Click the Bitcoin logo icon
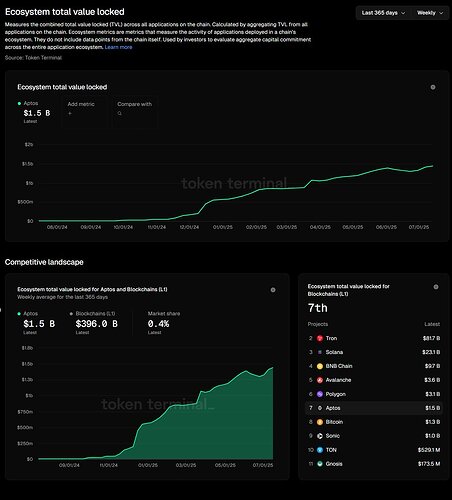Image resolution: width=452 pixels, height=500 pixels. pyautogui.click(x=320, y=422)
